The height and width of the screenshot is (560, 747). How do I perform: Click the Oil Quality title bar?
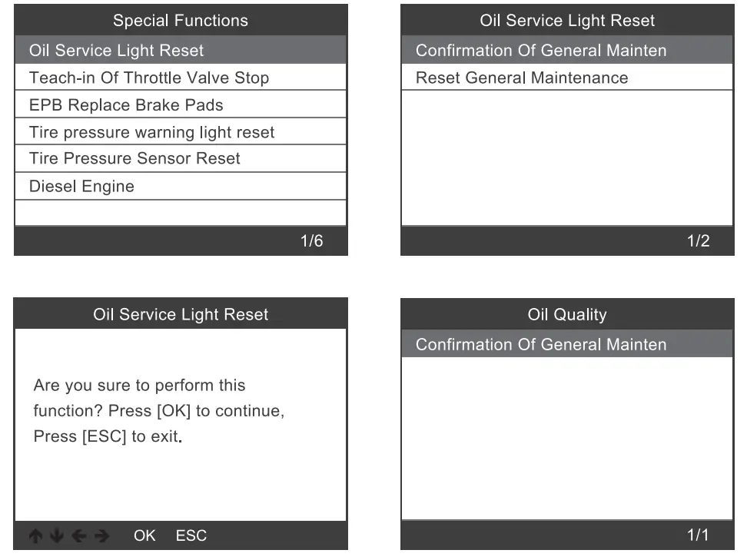click(x=567, y=314)
